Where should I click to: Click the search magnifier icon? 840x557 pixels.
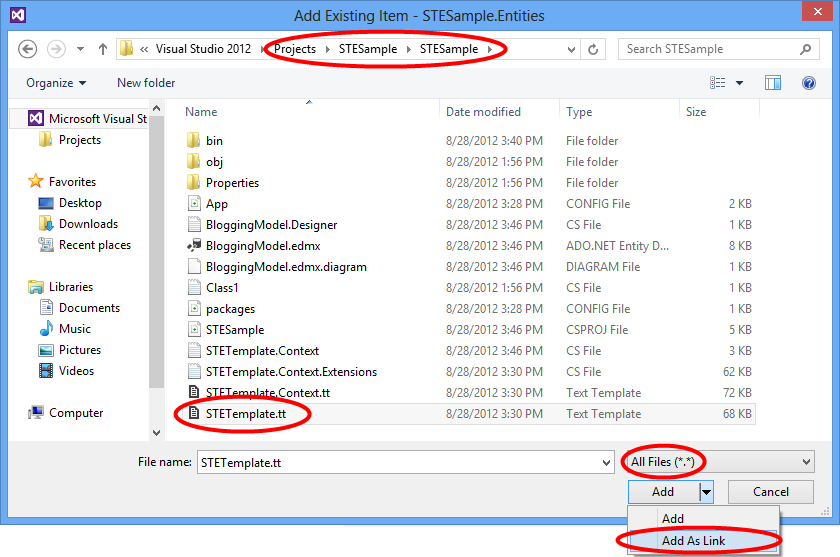[x=805, y=49]
